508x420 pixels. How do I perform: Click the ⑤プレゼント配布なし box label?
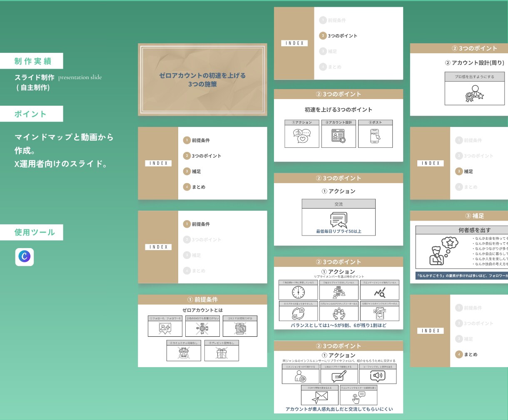pos(222,343)
